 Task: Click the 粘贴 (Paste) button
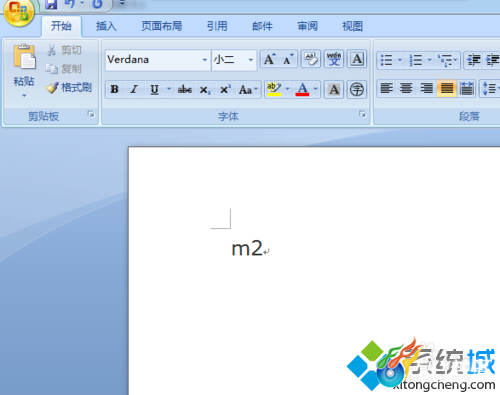click(24, 70)
